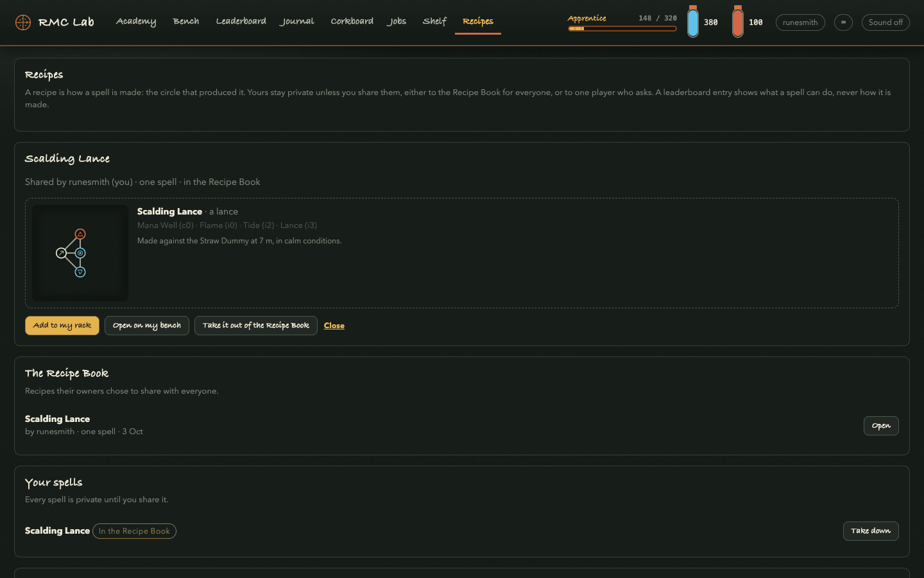Open the Academy tab
Viewport: 924px width, 578px height.
coord(136,21)
